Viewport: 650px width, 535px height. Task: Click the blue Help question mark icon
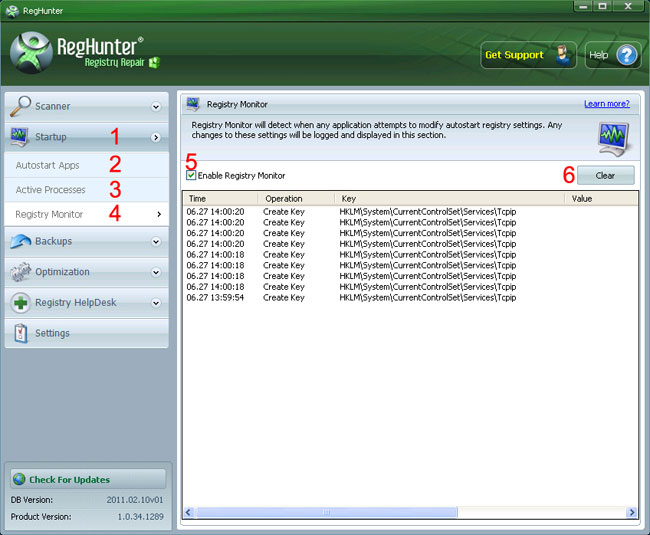[627, 55]
